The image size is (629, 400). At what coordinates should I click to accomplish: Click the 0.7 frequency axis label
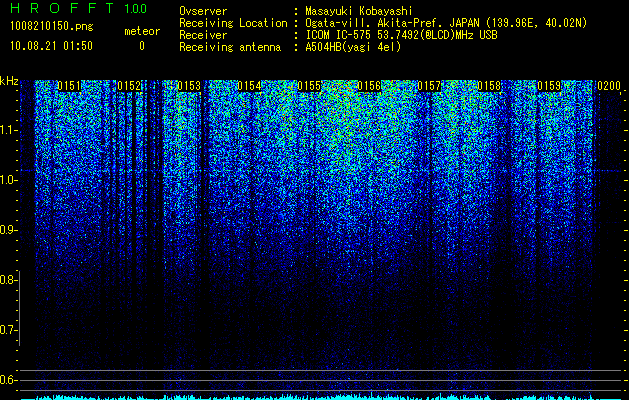point(7,330)
